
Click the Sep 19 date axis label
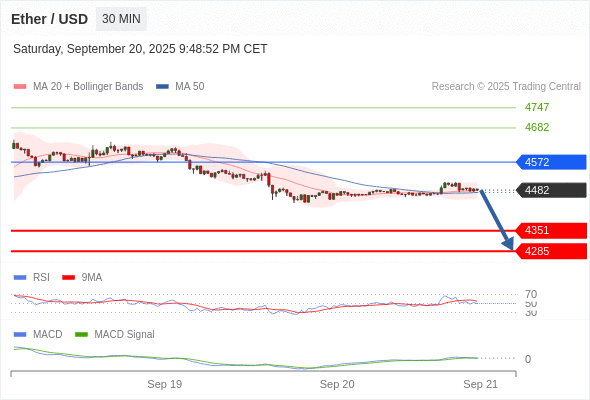pos(164,384)
